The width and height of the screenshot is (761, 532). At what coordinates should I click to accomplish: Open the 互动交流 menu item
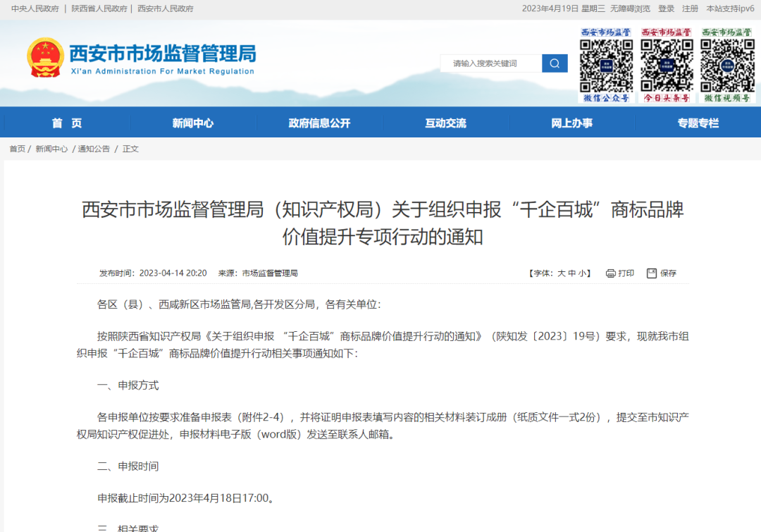pos(445,123)
